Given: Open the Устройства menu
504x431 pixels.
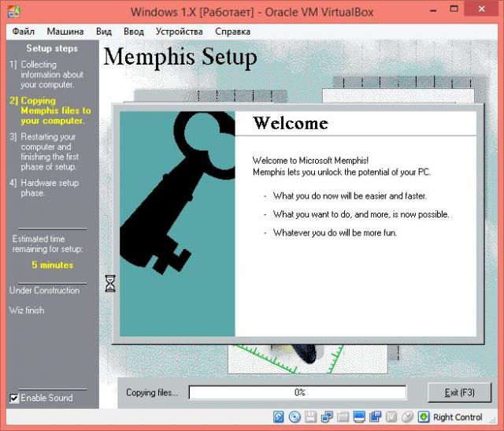Looking at the screenshot, I should [180, 32].
